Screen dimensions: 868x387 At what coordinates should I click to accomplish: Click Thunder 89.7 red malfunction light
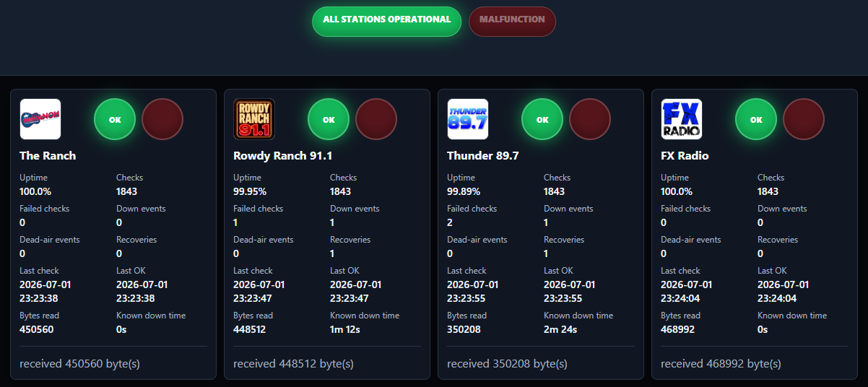590,119
